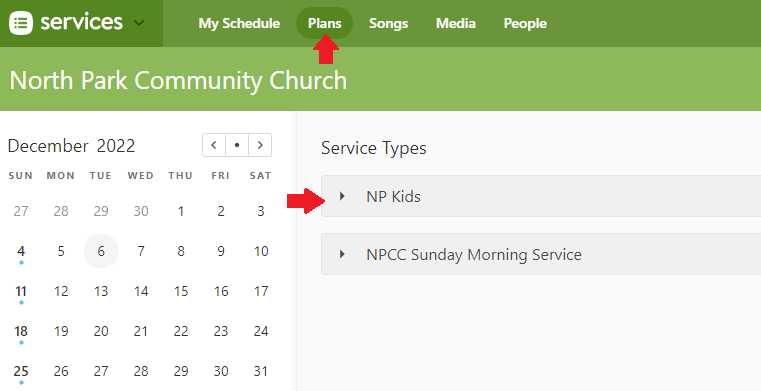This screenshot has width=761, height=391.
Task: Expand NPCC Sunday Morning Service triangle
Action: (x=342, y=254)
